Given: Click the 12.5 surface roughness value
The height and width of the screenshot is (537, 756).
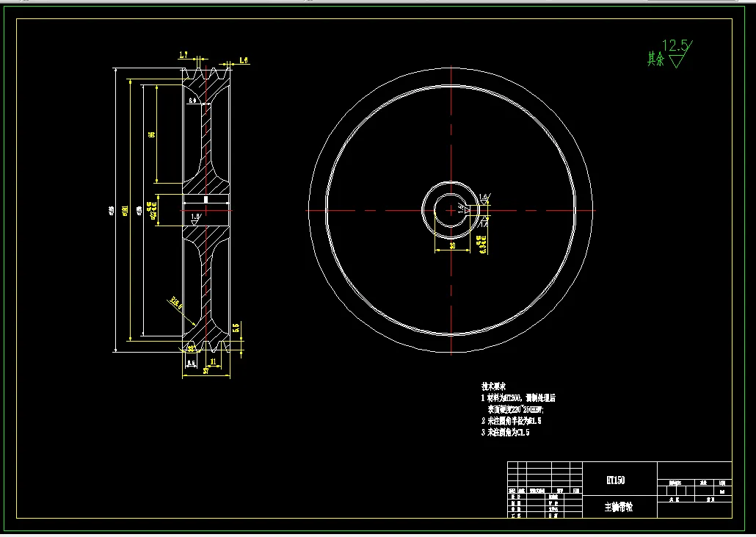Looking at the screenshot, I should click(675, 46).
